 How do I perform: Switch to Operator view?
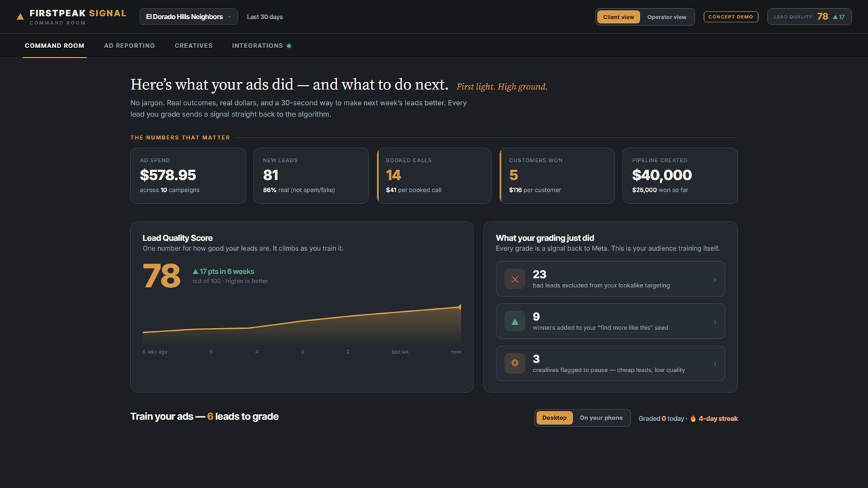[x=667, y=17]
